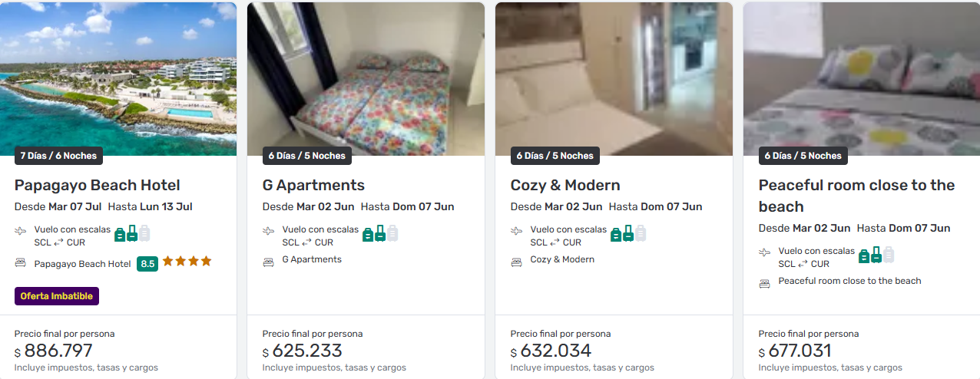Click the bed icon on Peaceful room card
This screenshot has height=379, width=980.
765,284
